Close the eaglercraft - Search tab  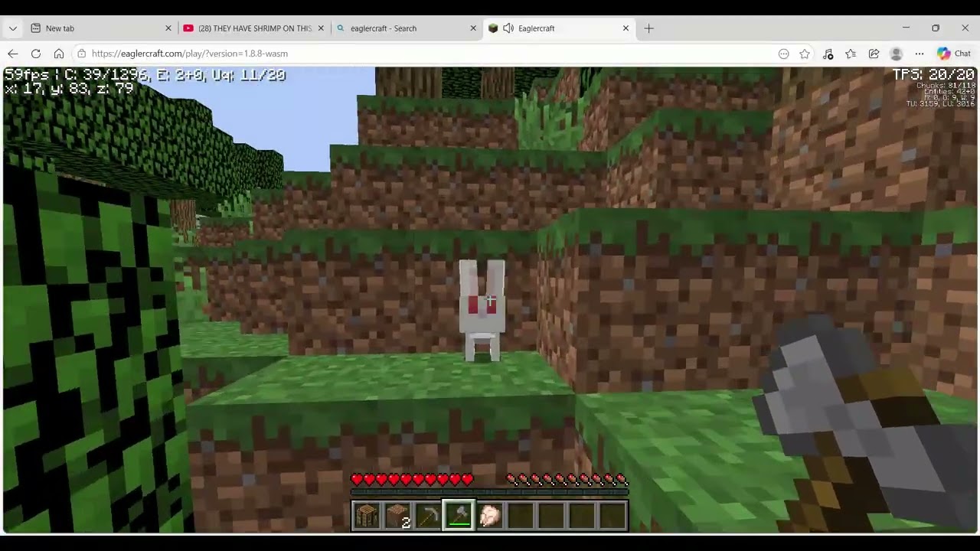pos(473,28)
